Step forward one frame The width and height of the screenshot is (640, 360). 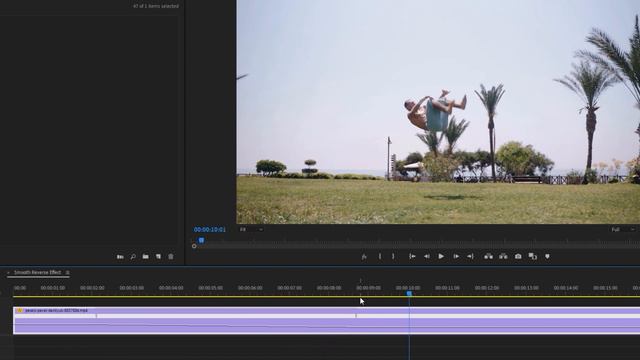point(456,256)
